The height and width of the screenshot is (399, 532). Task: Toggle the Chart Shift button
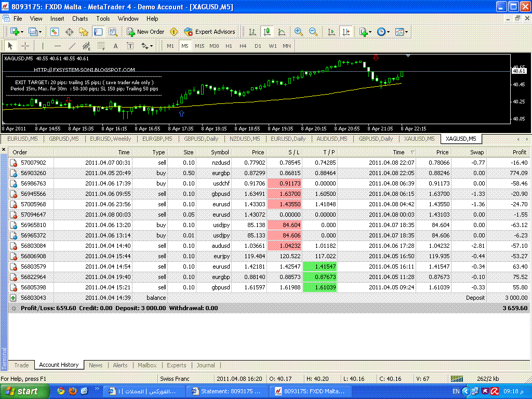346,32
